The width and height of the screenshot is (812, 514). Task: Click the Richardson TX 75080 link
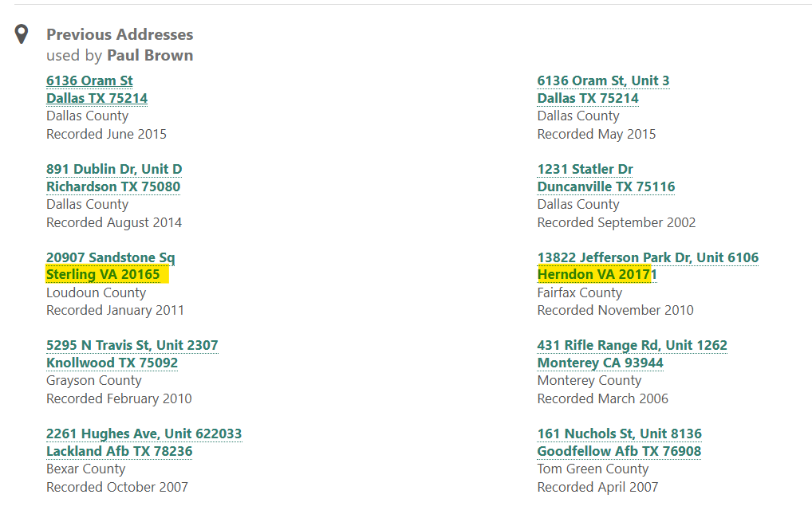(x=113, y=186)
